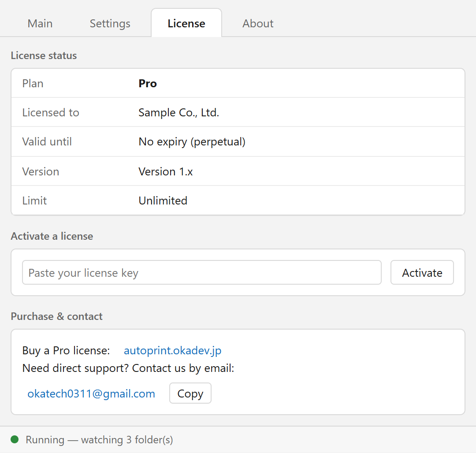Copy the support email address
Image resolution: width=476 pixels, height=453 pixels.
(x=190, y=393)
